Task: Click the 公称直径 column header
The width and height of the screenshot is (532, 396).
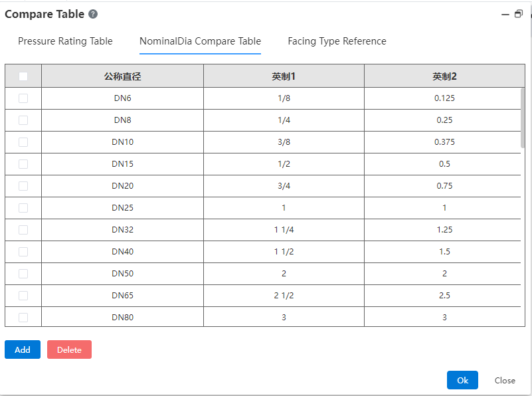Action: click(x=122, y=76)
